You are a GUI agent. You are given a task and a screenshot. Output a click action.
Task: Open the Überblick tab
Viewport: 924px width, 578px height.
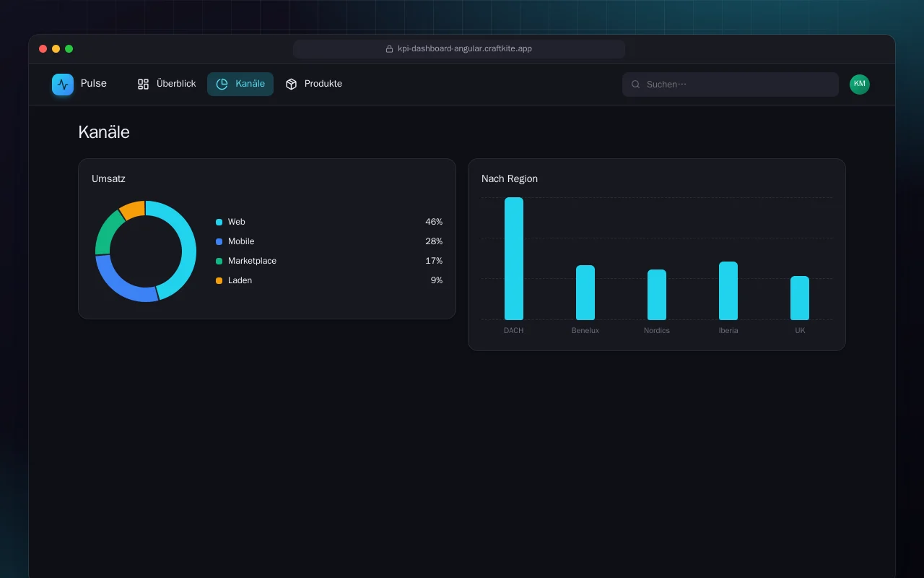click(167, 84)
